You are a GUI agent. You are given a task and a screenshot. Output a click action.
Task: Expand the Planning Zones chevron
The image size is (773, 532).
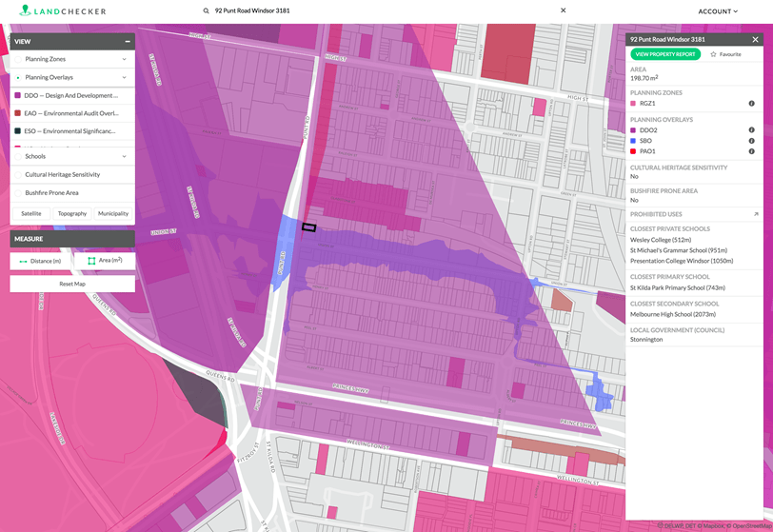pos(124,59)
